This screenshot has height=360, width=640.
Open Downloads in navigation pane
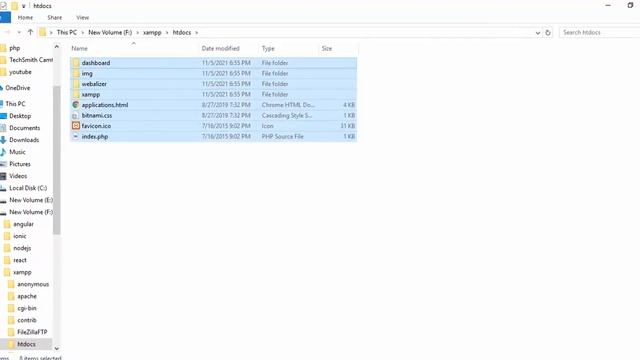point(24,140)
